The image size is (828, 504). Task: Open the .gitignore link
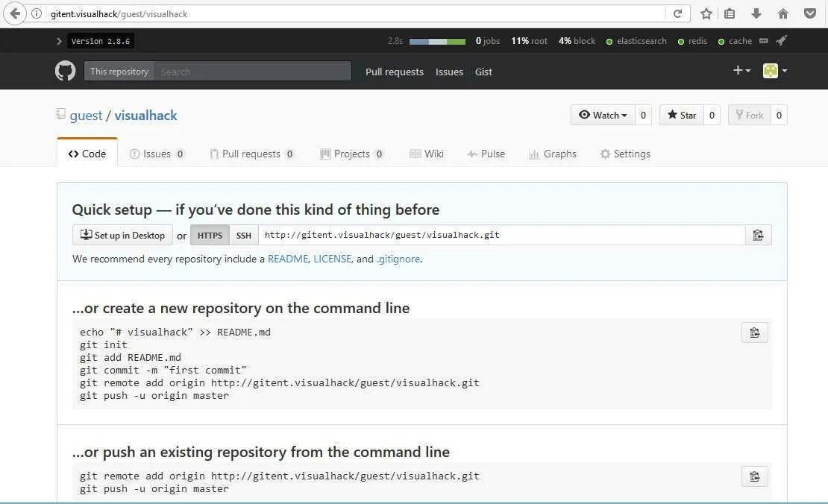click(x=398, y=259)
